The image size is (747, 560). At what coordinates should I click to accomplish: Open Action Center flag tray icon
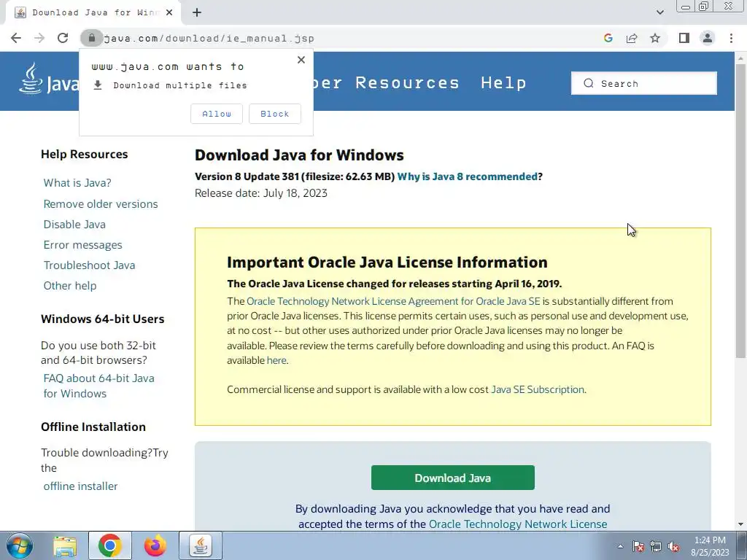pyautogui.click(x=638, y=547)
